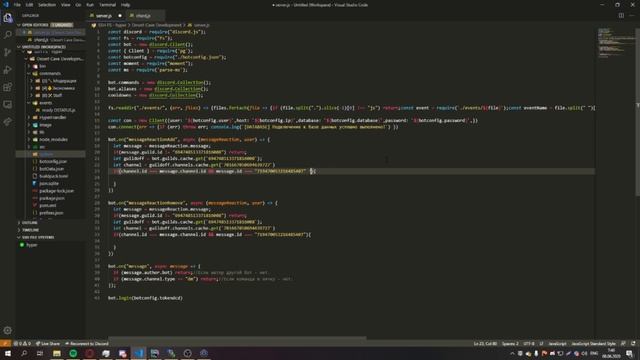Image resolution: width=640 pixels, height=360 pixels.
Task: Open the Help menu
Action: (x=125, y=5)
